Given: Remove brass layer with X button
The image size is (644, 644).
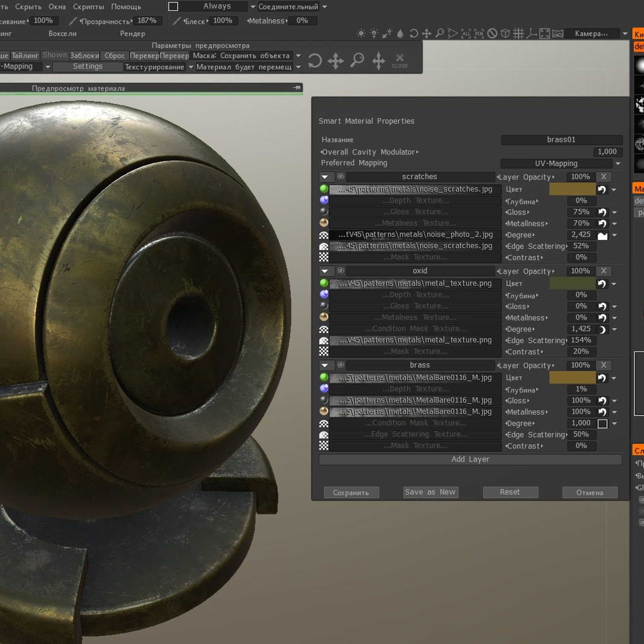Looking at the screenshot, I should [x=603, y=365].
